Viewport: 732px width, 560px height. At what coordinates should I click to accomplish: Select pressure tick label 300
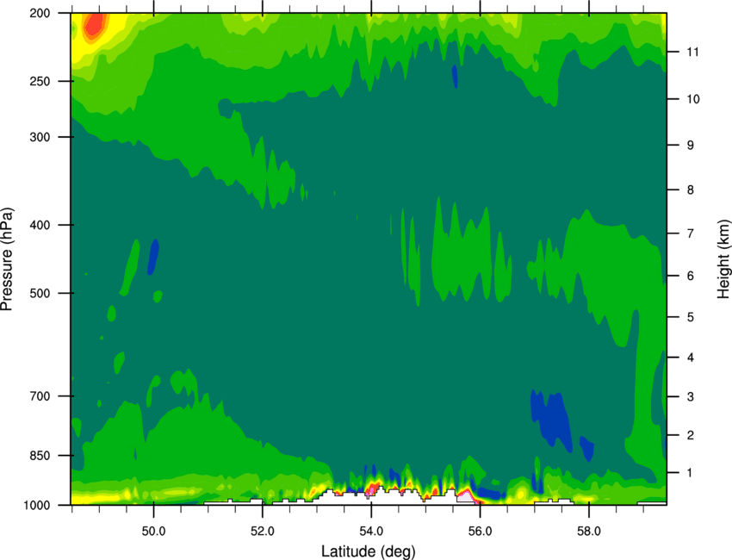click(40, 137)
